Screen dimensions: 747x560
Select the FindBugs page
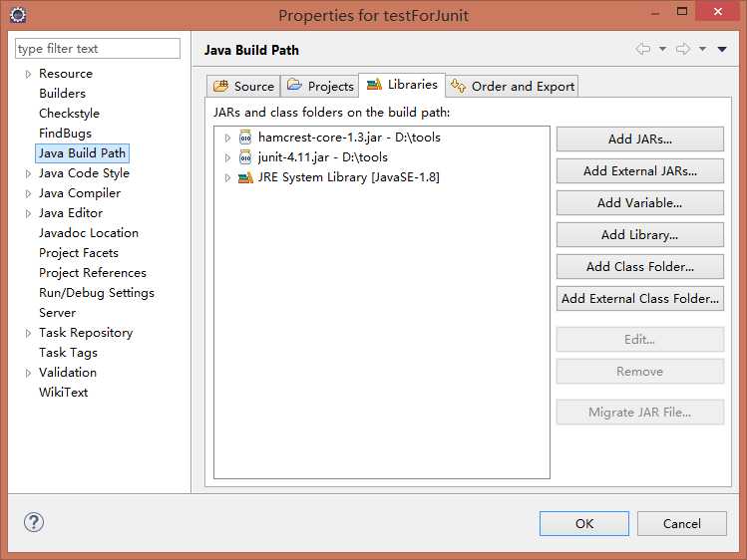tap(65, 134)
